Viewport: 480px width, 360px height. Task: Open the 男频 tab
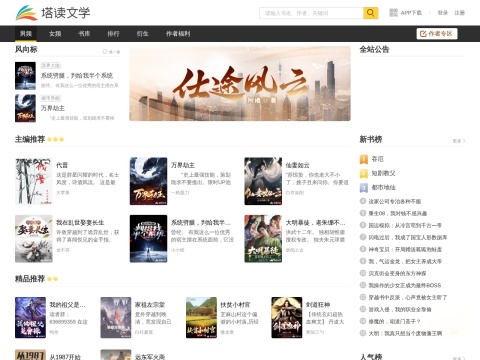click(x=26, y=33)
